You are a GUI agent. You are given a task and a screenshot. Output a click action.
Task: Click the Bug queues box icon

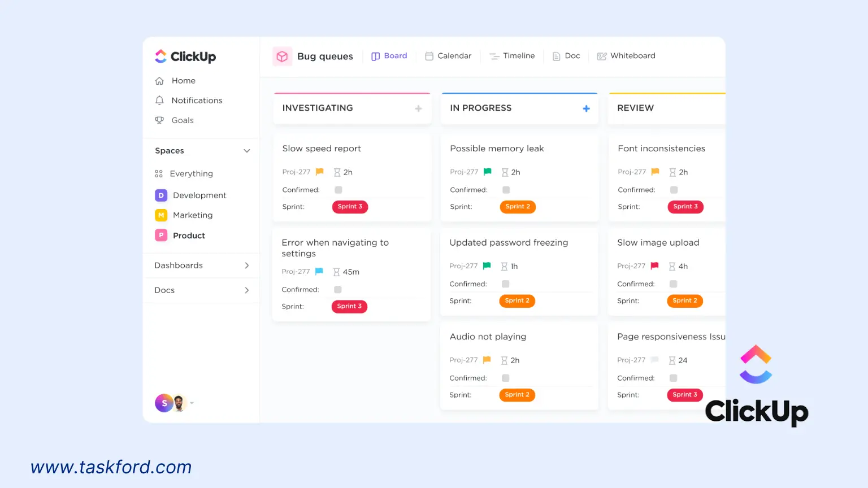282,56
